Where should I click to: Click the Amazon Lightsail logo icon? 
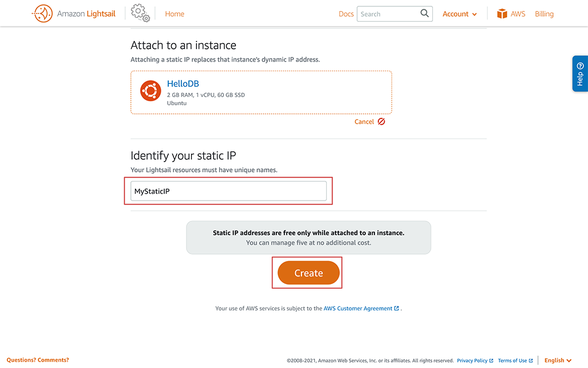click(42, 14)
